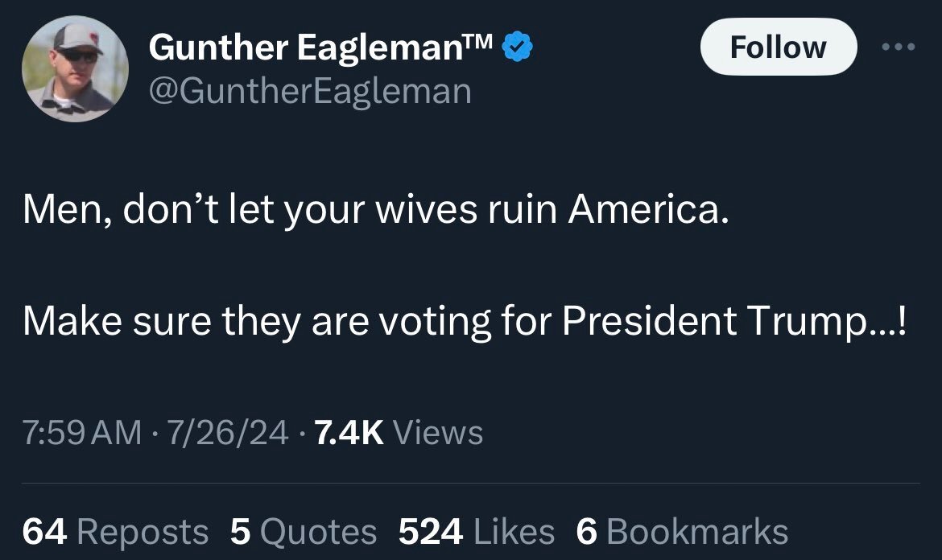942x560 pixels.
Task: Click the word "America" in the tweet
Action: tap(646, 212)
